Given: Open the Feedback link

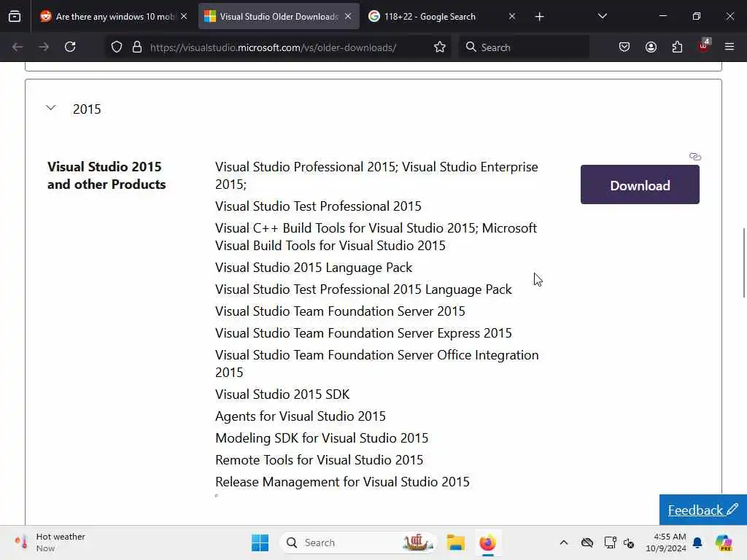Looking at the screenshot, I should [x=703, y=510].
